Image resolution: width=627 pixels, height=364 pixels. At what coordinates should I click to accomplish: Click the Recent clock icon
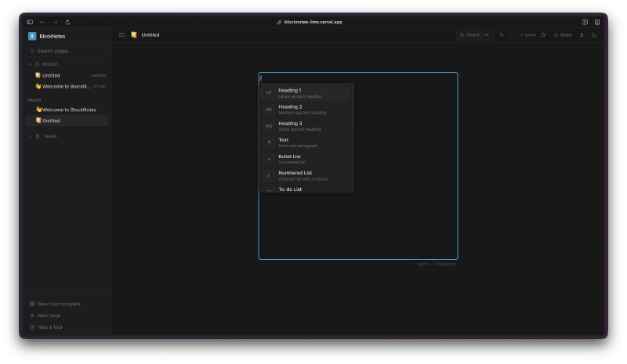tap(37, 64)
